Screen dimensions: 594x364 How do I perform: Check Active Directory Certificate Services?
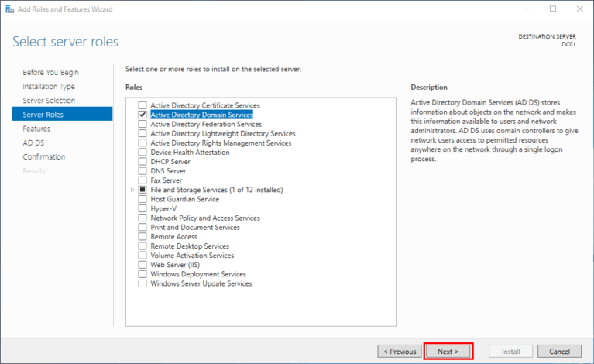click(142, 105)
